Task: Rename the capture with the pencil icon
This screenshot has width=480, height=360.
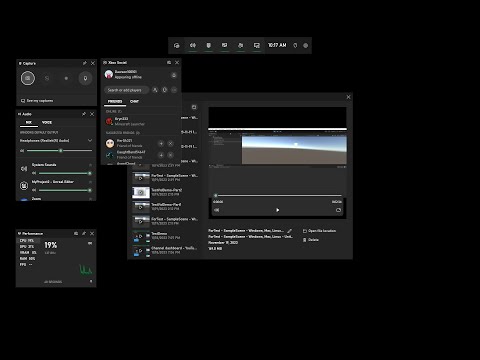Action: [289, 231]
